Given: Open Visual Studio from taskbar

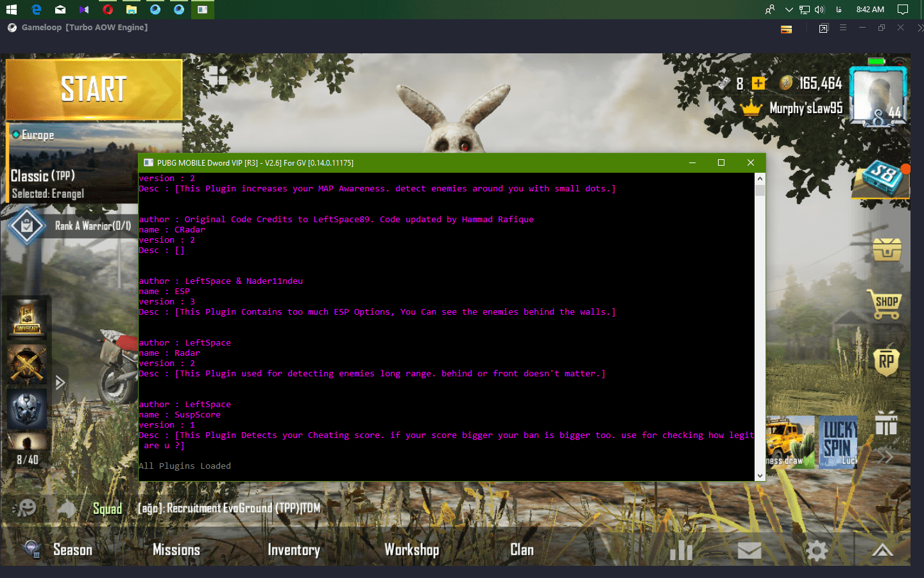Looking at the screenshot, I should pos(83,10).
